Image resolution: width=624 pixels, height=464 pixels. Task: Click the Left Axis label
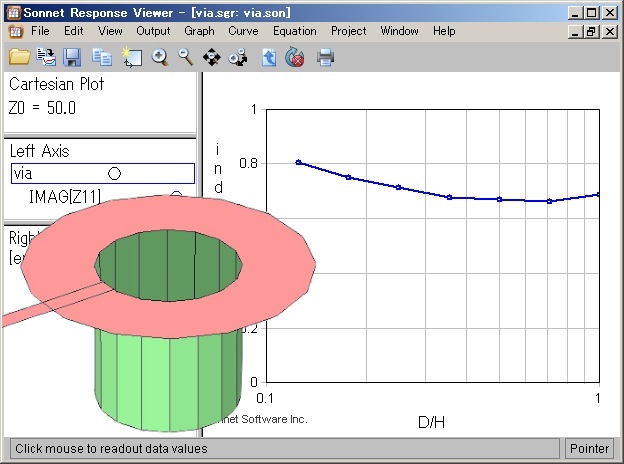39,151
